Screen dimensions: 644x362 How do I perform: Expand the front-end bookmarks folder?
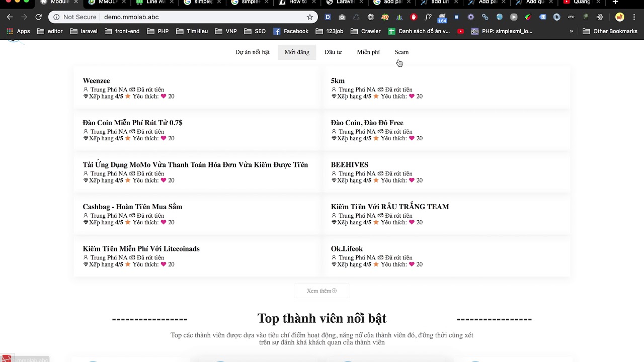tap(122, 31)
